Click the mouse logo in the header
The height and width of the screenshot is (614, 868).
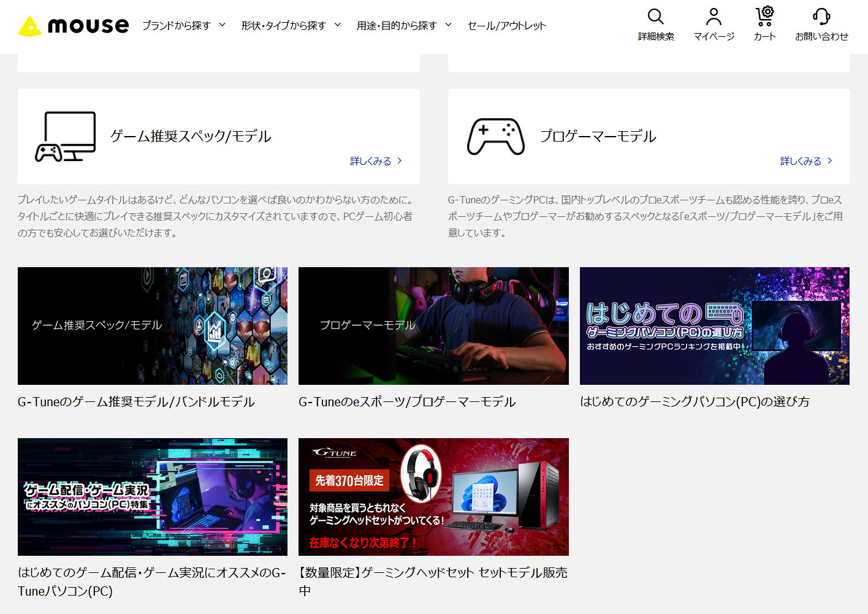[74, 25]
